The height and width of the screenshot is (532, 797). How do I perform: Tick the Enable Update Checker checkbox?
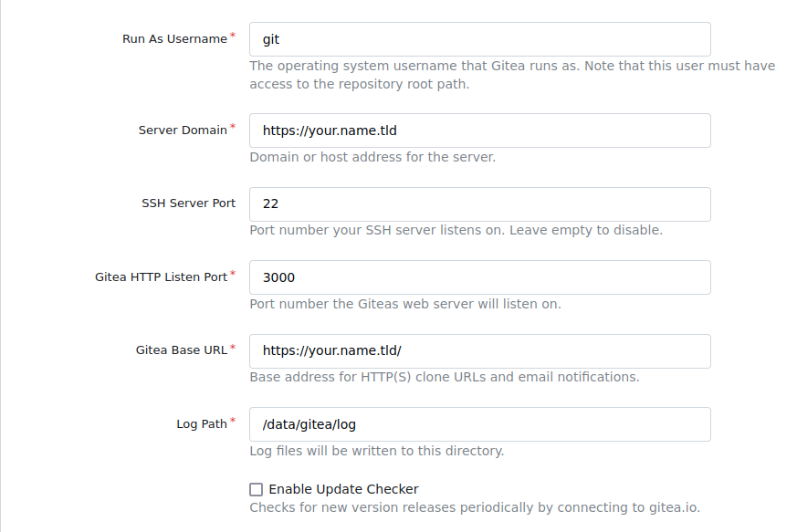[257, 489]
